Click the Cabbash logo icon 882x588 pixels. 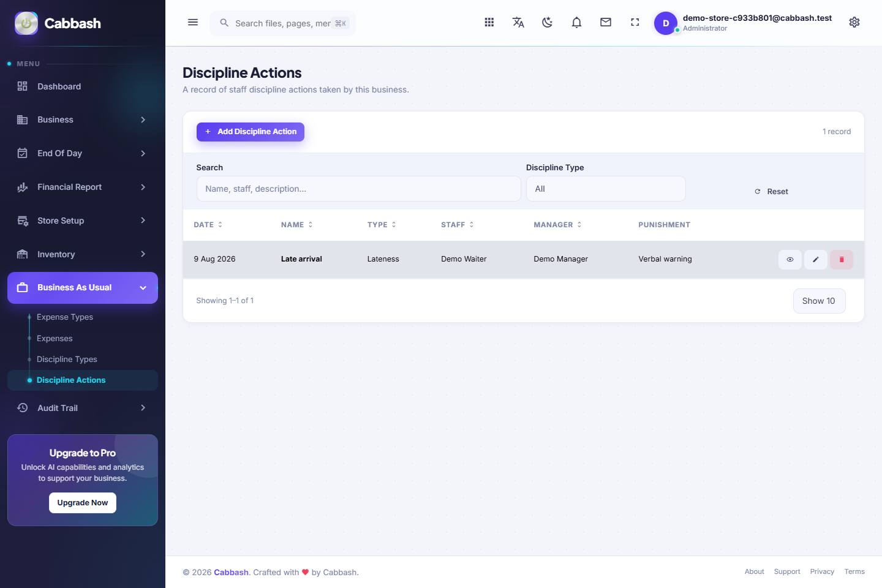[26, 23]
